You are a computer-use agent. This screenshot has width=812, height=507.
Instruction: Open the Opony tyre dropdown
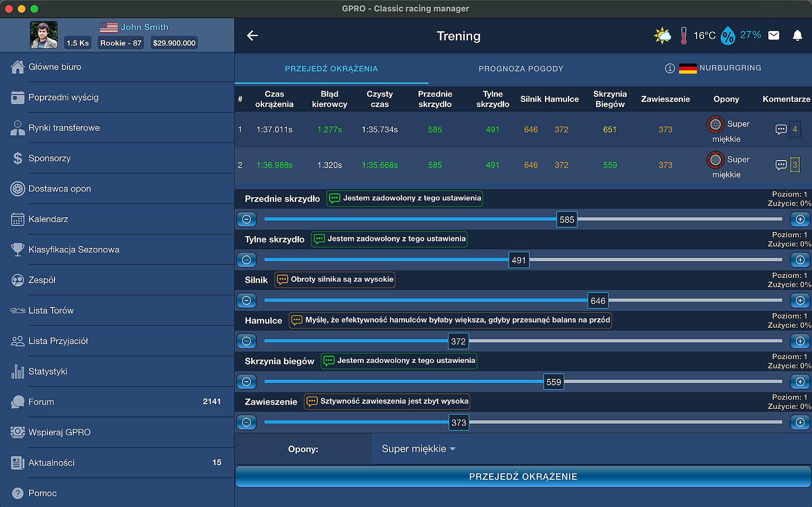[419, 449]
